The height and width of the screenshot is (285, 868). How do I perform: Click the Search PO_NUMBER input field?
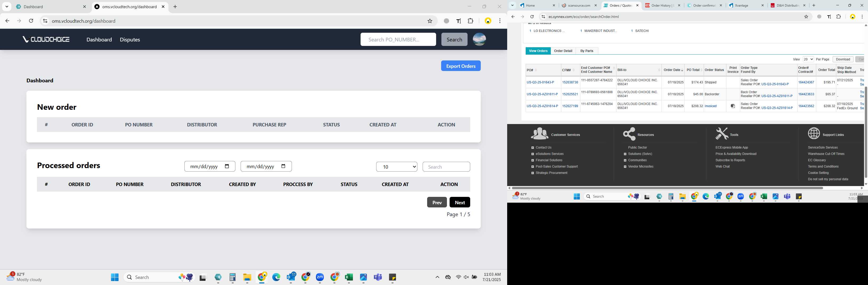tap(398, 39)
